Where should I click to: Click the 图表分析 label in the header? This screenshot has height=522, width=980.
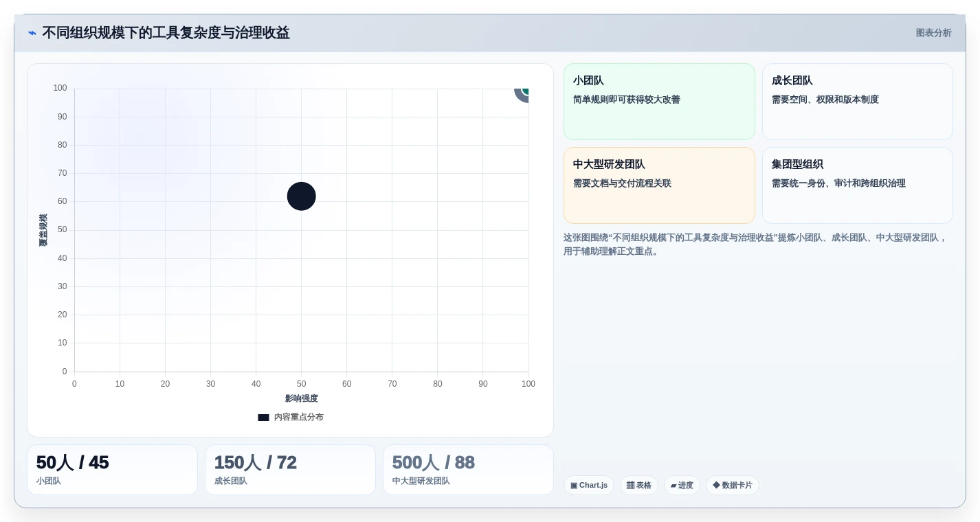click(x=933, y=33)
